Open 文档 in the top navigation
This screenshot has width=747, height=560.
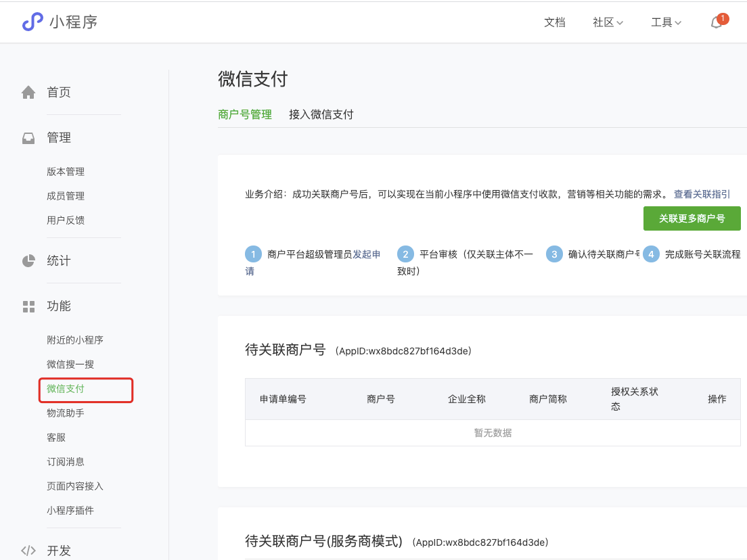click(554, 22)
